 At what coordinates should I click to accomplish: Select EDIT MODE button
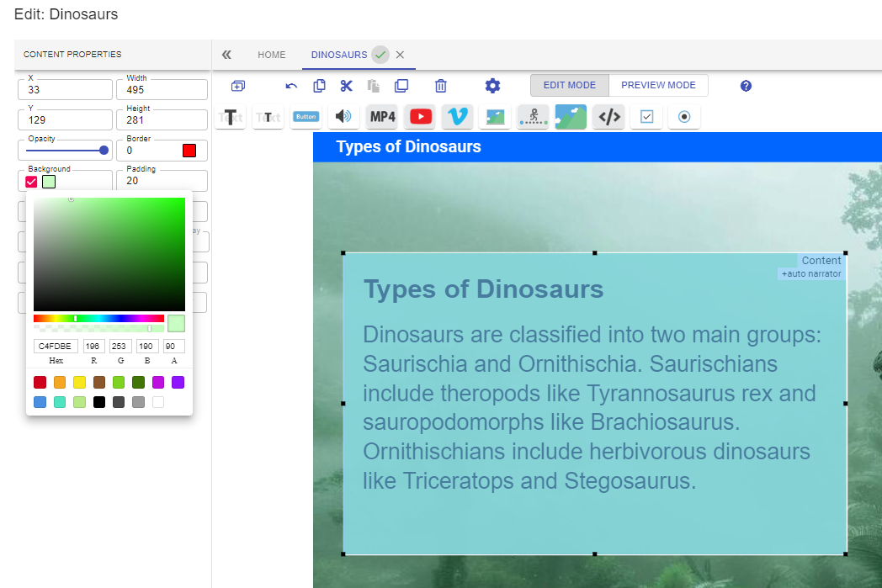coord(569,86)
